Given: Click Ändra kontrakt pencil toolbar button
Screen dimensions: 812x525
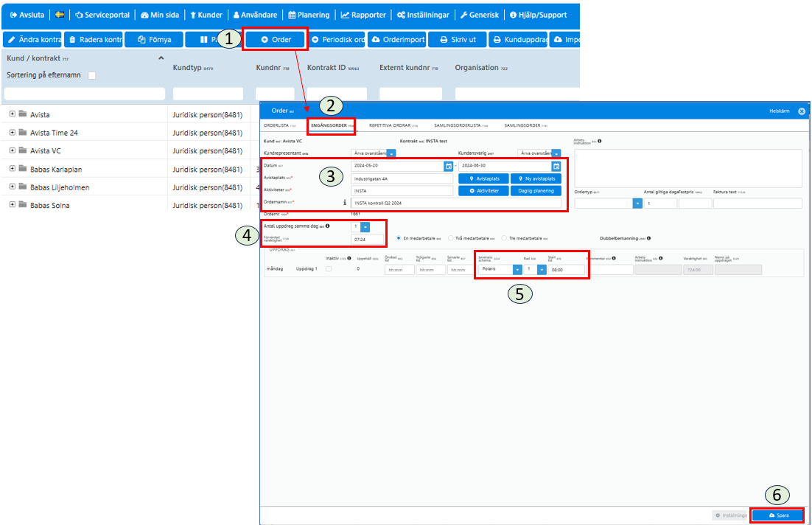Looking at the screenshot, I should 32,39.
